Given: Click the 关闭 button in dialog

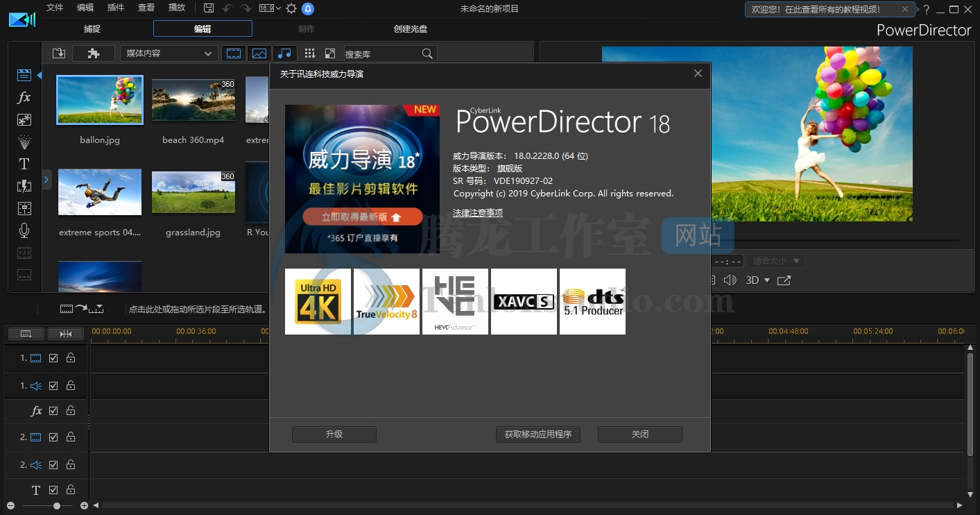Looking at the screenshot, I should [640, 434].
